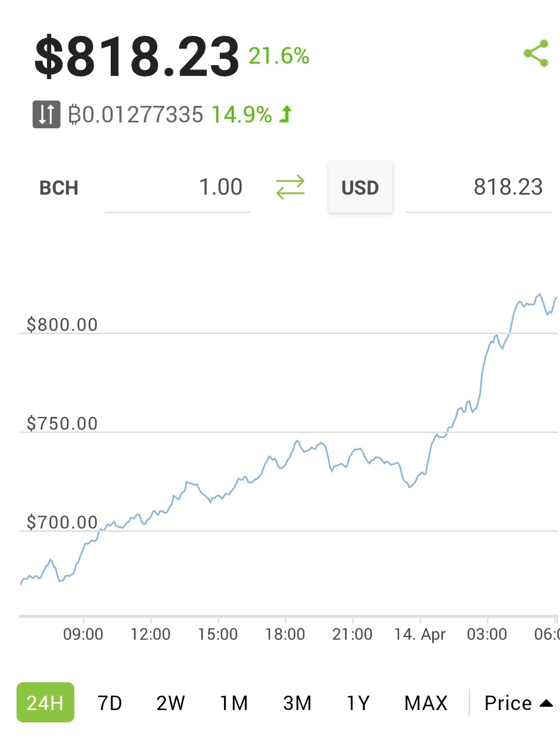Edit the USD amount field 818.23
560x740 pixels.
click(478, 188)
